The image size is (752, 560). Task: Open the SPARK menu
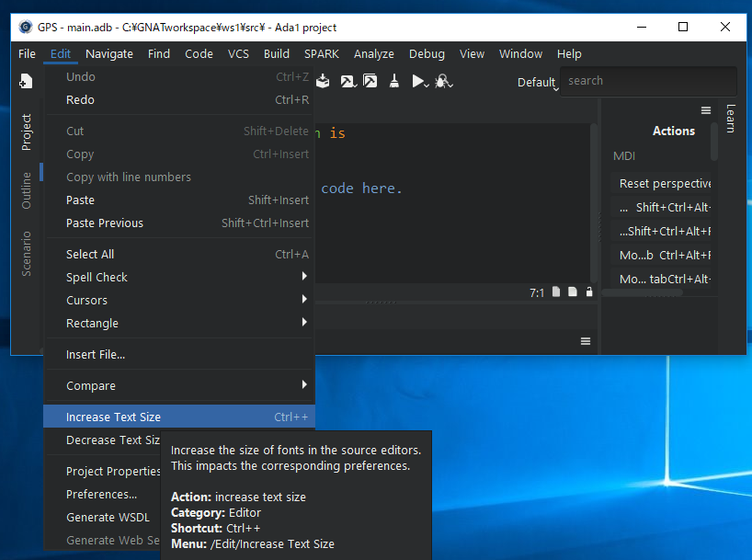click(321, 53)
